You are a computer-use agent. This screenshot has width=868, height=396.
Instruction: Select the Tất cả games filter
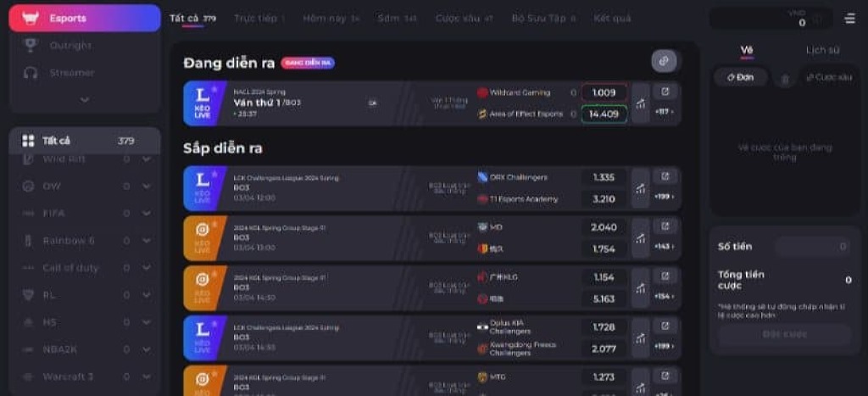click(x=85, y=141)
